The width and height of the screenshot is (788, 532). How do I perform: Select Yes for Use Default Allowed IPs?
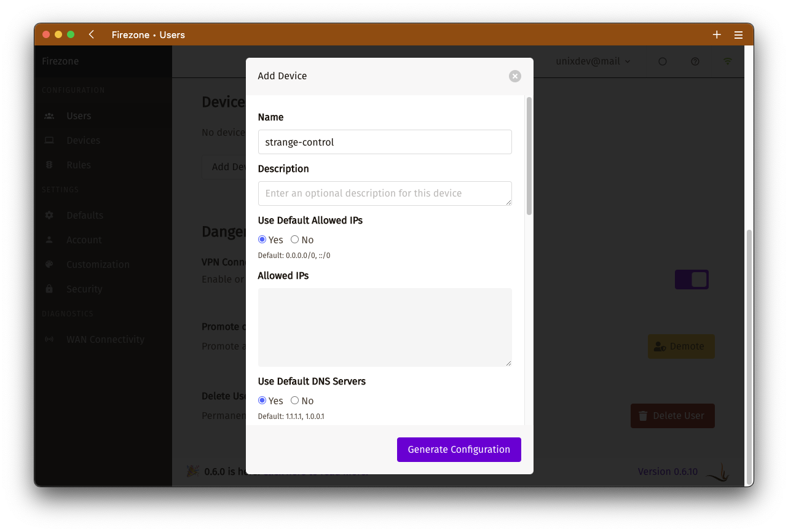(x=262, y=240)
